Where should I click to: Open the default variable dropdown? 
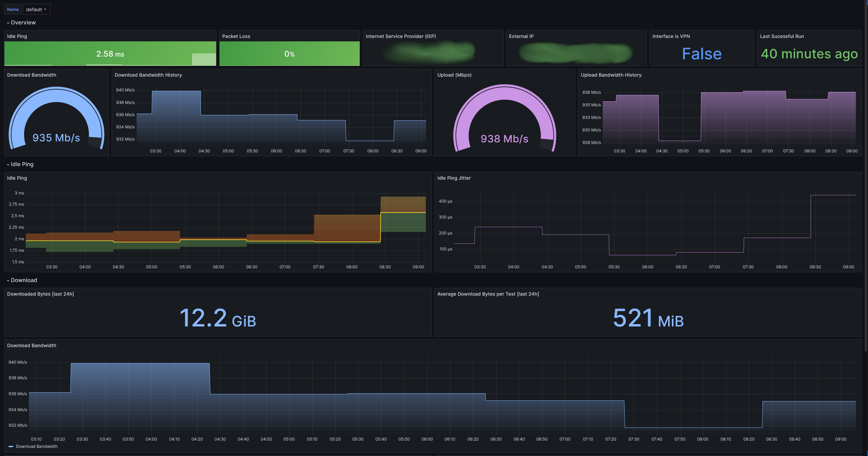(36, 9)
